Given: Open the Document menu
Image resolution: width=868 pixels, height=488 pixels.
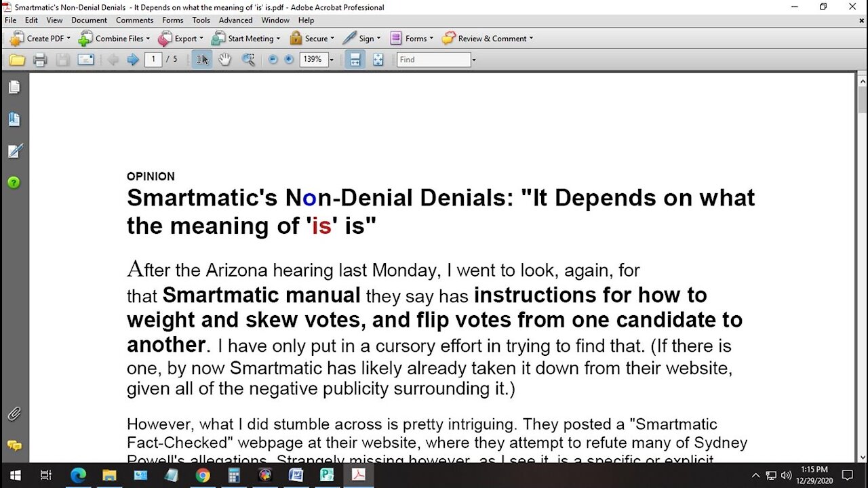Looking at the screenshot, I should 89,20.
